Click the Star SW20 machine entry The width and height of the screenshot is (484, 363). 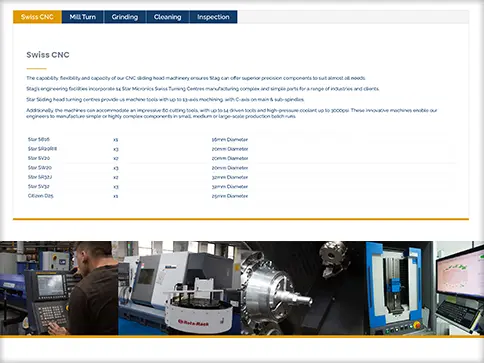point(40,167)
